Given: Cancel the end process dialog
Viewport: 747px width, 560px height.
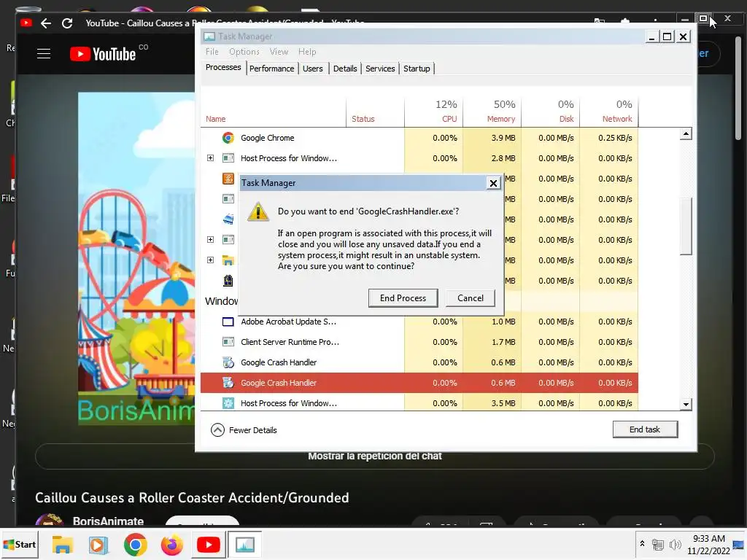Looking at the screenshot, I should click(471, 298).
